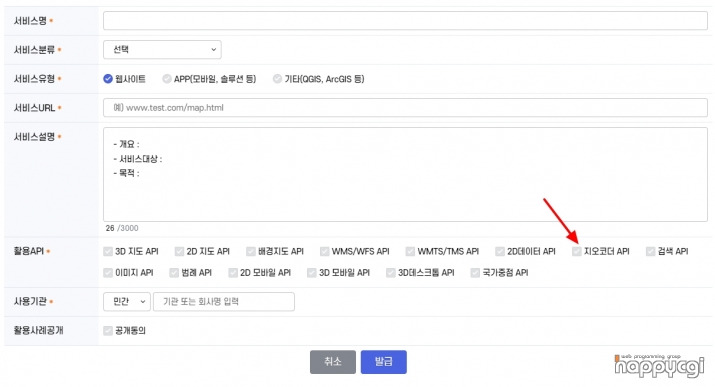Check the 범례 API checkbox
Viewport: 715px width, 387px height.
click(174, 273)
